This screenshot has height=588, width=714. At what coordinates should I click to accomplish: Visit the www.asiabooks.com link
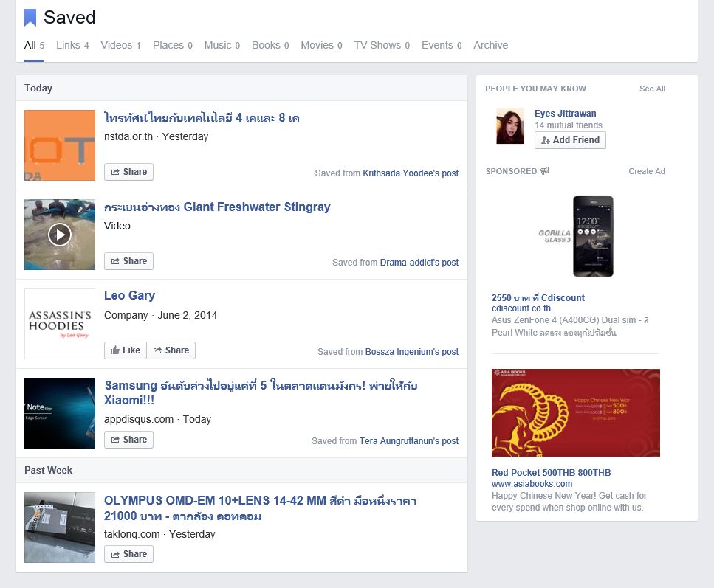click(532, 484)
